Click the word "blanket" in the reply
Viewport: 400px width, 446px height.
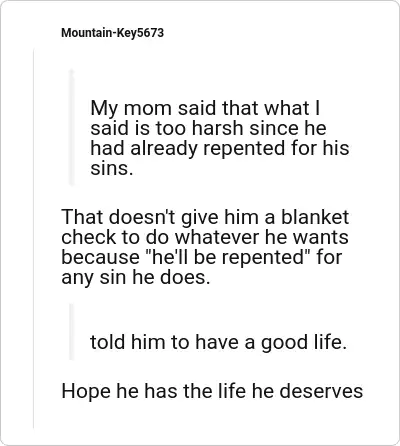(315, 217)
